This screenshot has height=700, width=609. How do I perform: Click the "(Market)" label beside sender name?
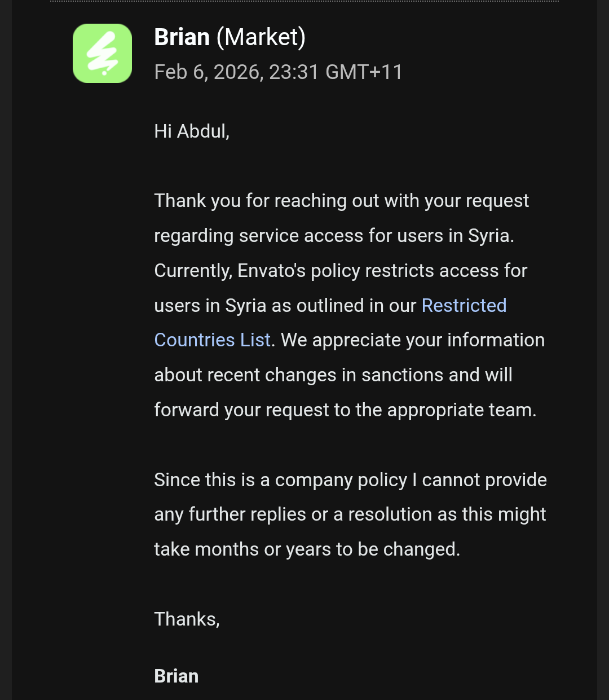[x=261, y=37]
